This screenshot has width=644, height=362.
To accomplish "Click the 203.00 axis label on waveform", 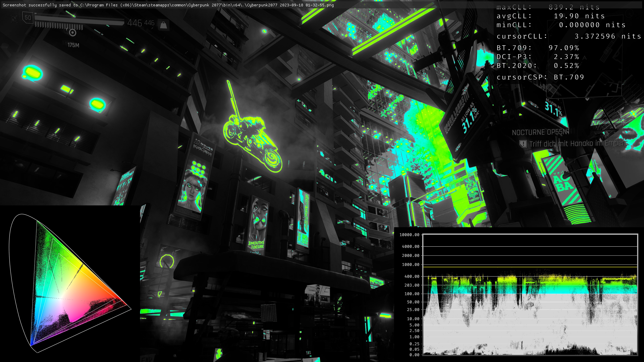I will pos(412,285).
